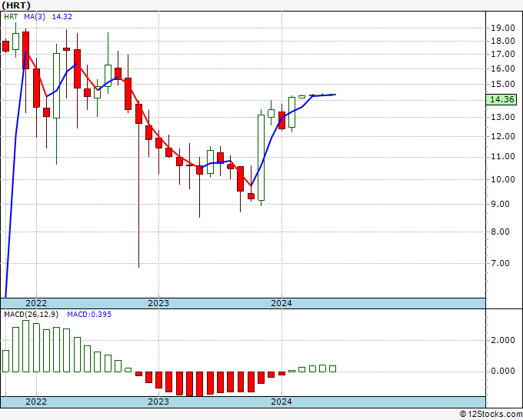Click the MACD(26,12,9) indicator label
Screen dimensions: 523x420
pyautogui.click(x=32, y=315)
